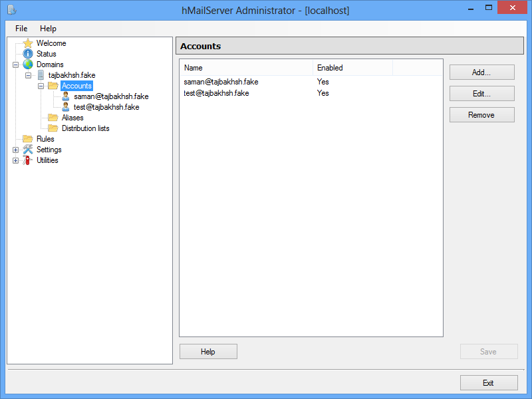Select the highlighted Accounts tree label

click(76, 86)
